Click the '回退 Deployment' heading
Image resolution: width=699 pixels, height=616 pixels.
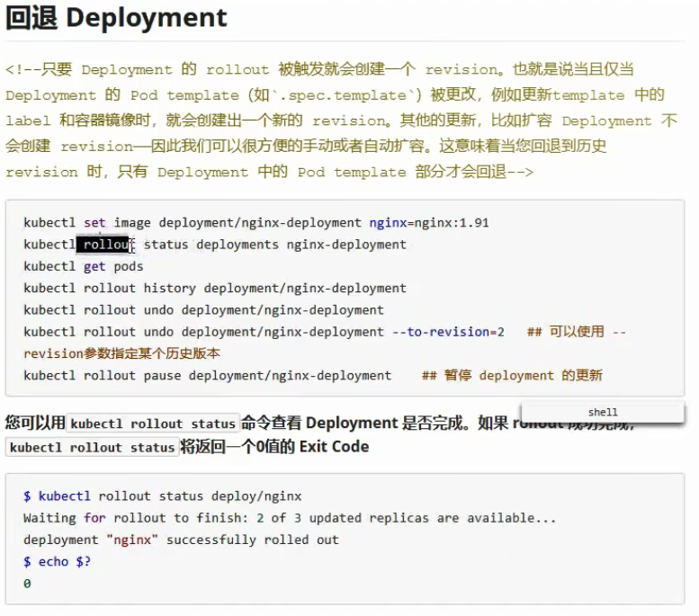(x=116, y=18)
